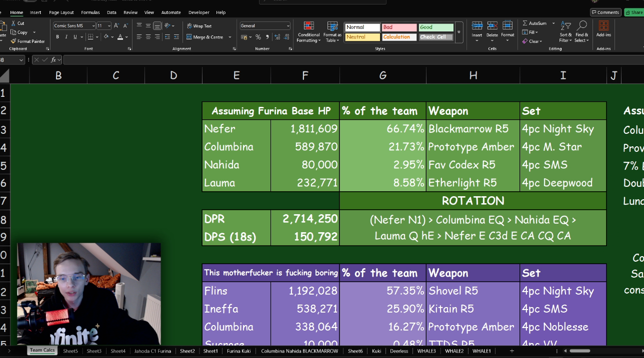Click the Delete cells icon

pos(492,25)
